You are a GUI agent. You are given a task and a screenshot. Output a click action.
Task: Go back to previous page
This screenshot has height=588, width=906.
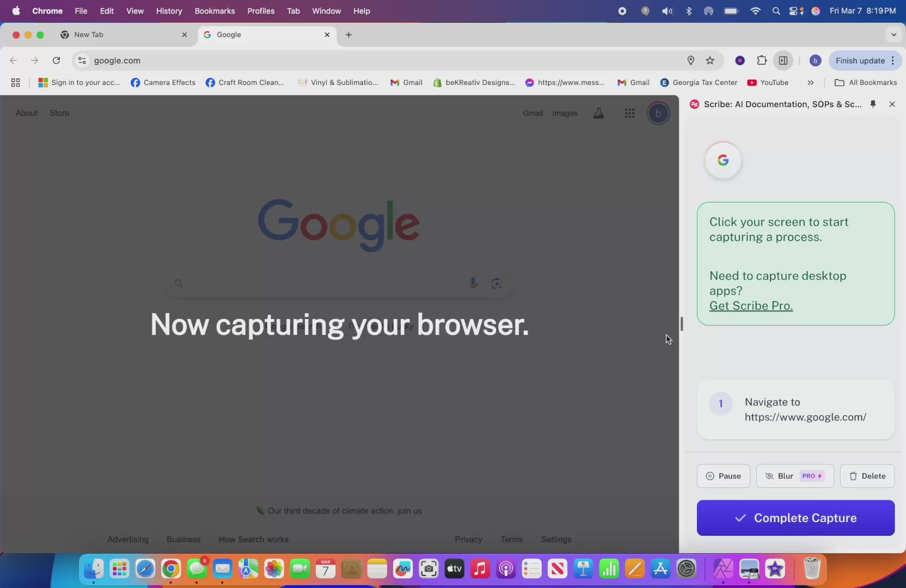14,60
